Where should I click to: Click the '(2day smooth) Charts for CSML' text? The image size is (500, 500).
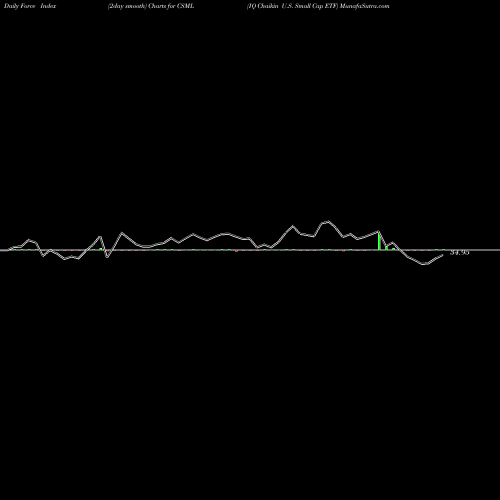click(151, 6)
